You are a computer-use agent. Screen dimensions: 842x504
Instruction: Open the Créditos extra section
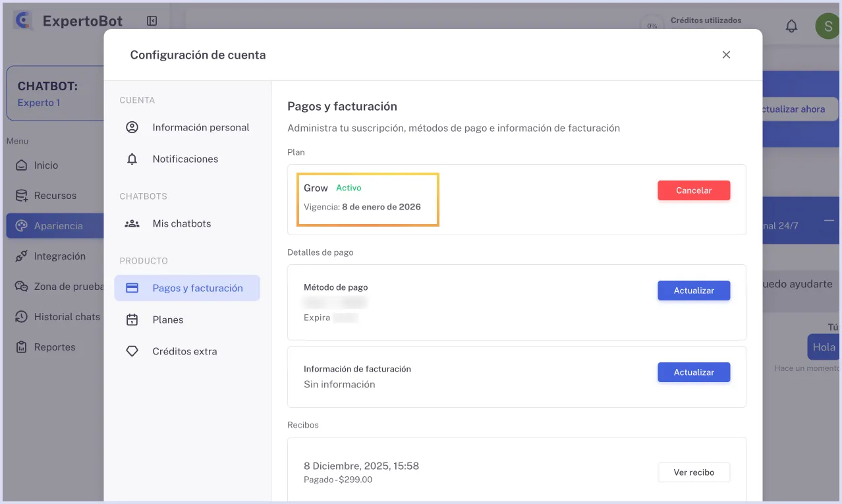(187, 351)
